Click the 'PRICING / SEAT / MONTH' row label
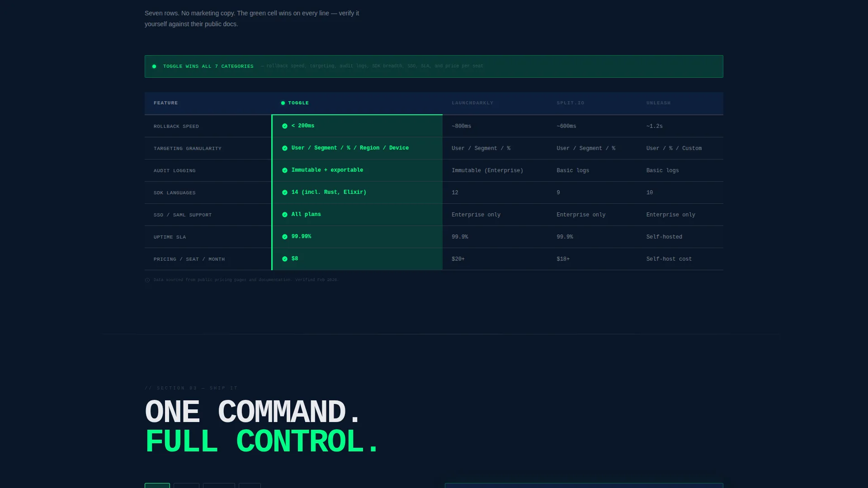The image size is (868, 488). (x=189, y=259)
